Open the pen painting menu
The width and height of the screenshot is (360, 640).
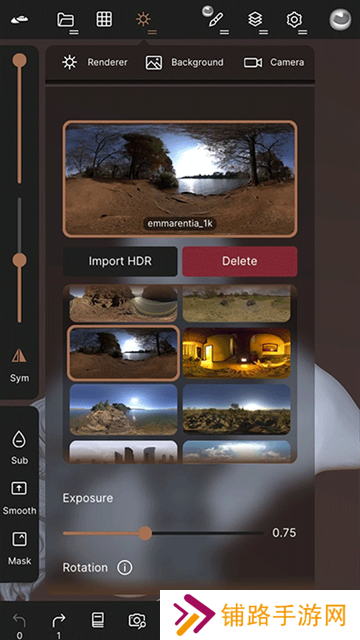[x=216, y=19]
